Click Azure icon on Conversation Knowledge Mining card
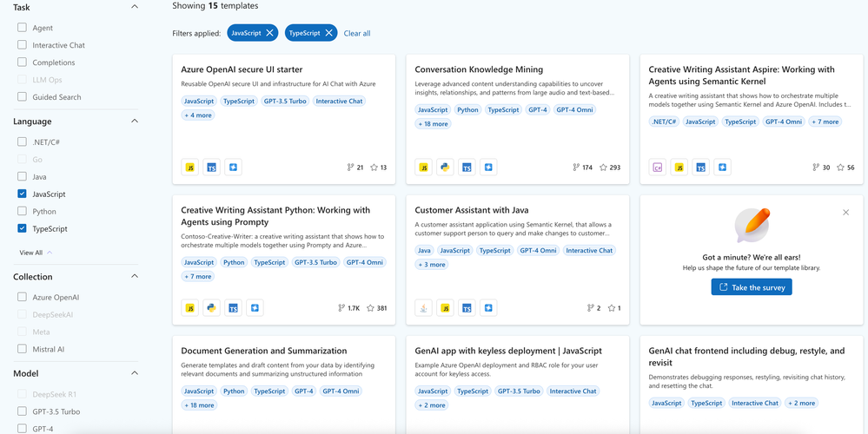The width and height of the screenshot is (868, 434). (x=488, y=168)
